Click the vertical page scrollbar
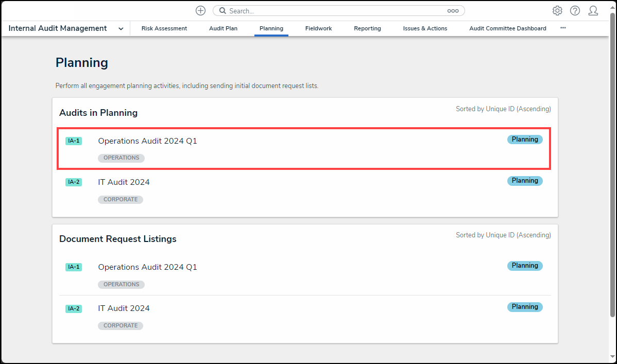617x364 pixels. [612, 165]
